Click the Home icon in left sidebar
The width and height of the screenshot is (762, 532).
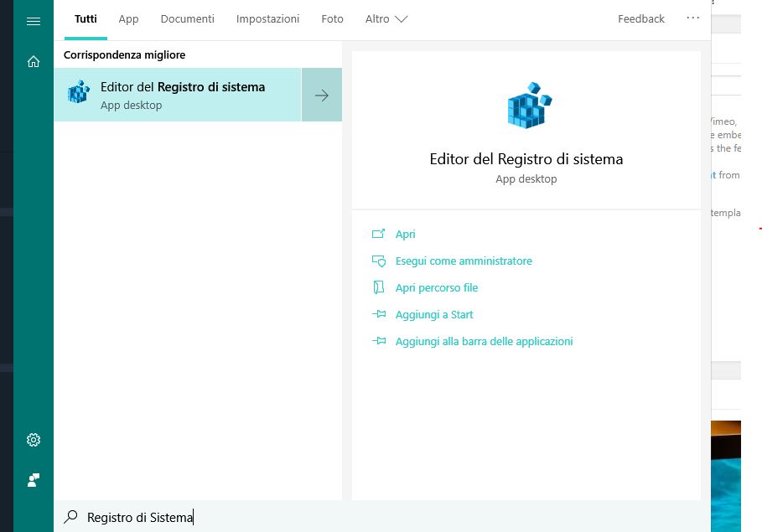click(34, 61)
